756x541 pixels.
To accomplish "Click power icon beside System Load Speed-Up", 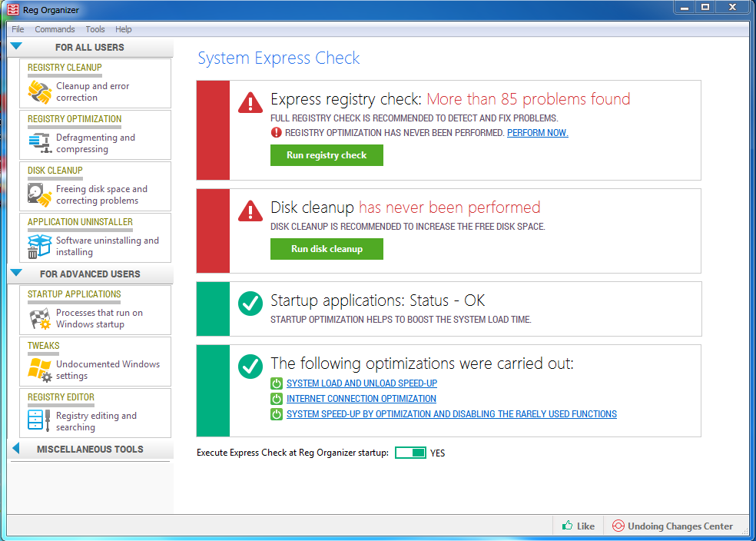I will pyautogui.click(x=277, y=383).
